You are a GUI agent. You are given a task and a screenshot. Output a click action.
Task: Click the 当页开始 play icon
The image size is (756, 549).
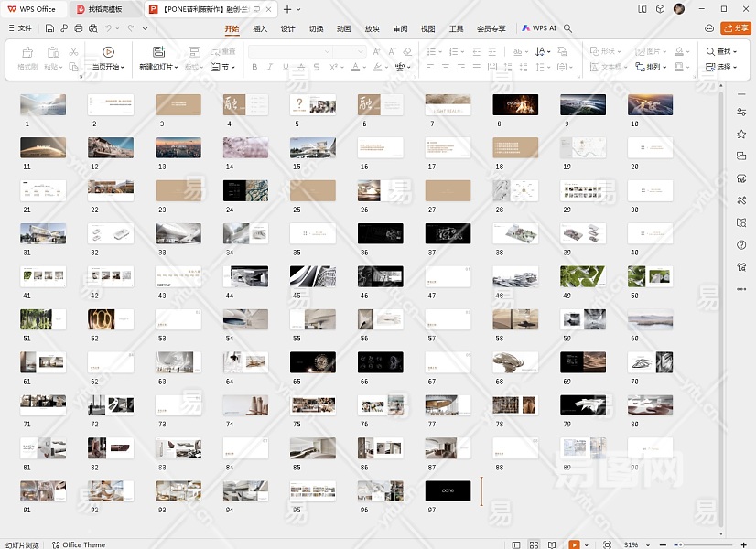109,52
